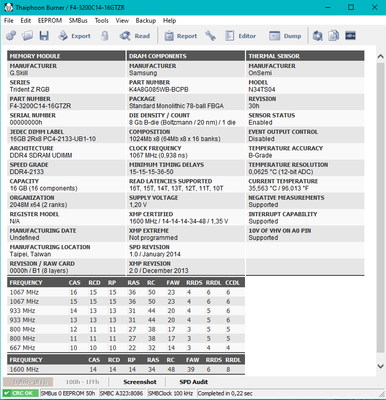Click the scrollbar down arrow
This screenshot has height=400, width=386.
click(381, 366)
